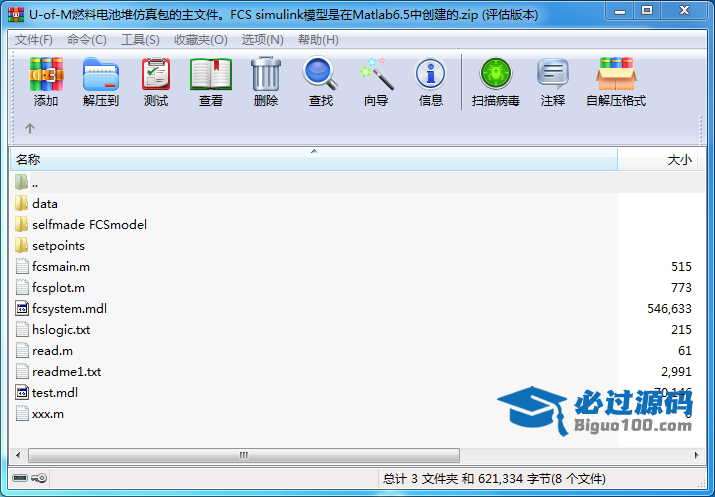This screenshot has width=715, height=497.
Task: Run 扫描病毒 (Virus Scan) icon
Action: pos(495,81)
